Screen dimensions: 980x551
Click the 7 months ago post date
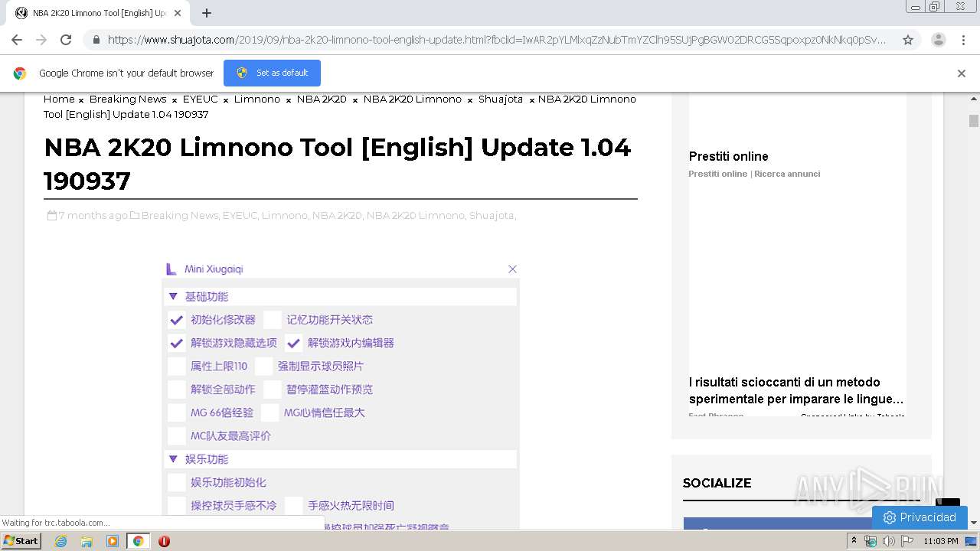(x=93, y=216)
